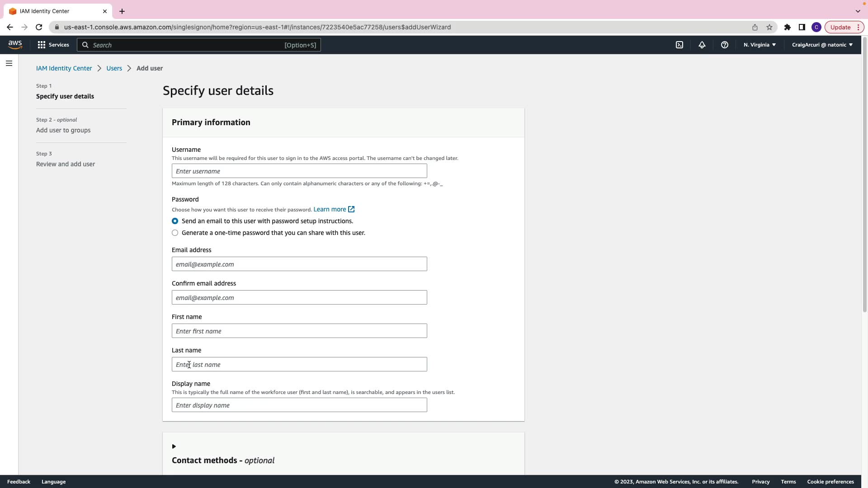Viewport: 868px width, 488px height.
Task: Go to Users breadcrumb link
Action: (x=114, y=68)
